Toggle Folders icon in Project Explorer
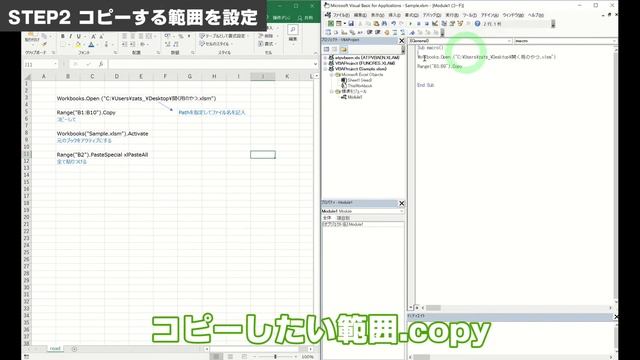Image resolution: width=640 pixels, height=360 pixels. (344, 49)
